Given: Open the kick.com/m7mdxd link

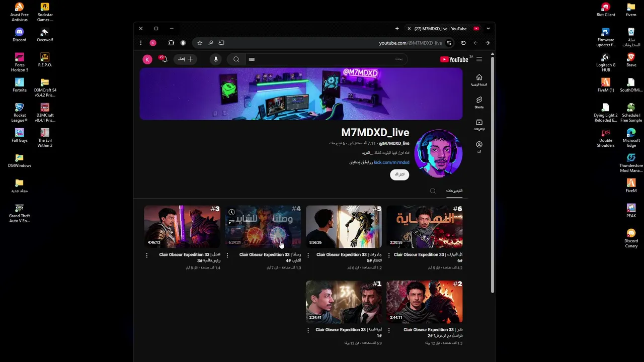Looking at the screenshot, I should pyautogui.click(x=391, y=162).
